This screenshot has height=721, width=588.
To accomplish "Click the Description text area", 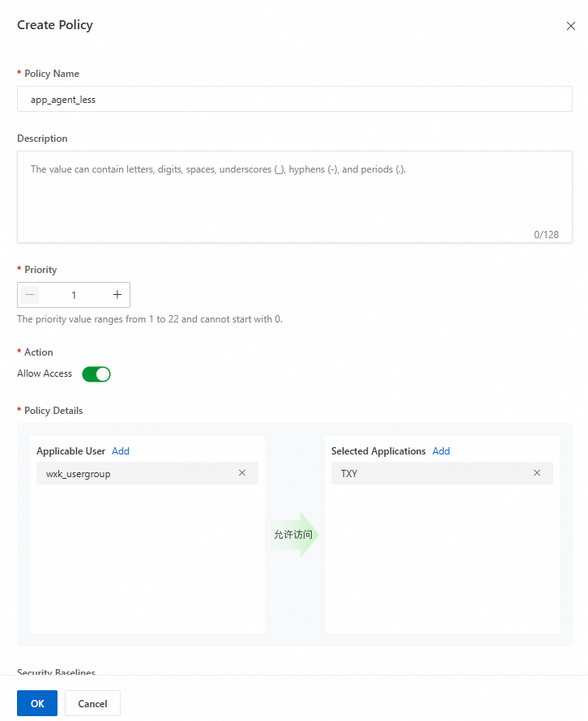I will tap(295, 196).
